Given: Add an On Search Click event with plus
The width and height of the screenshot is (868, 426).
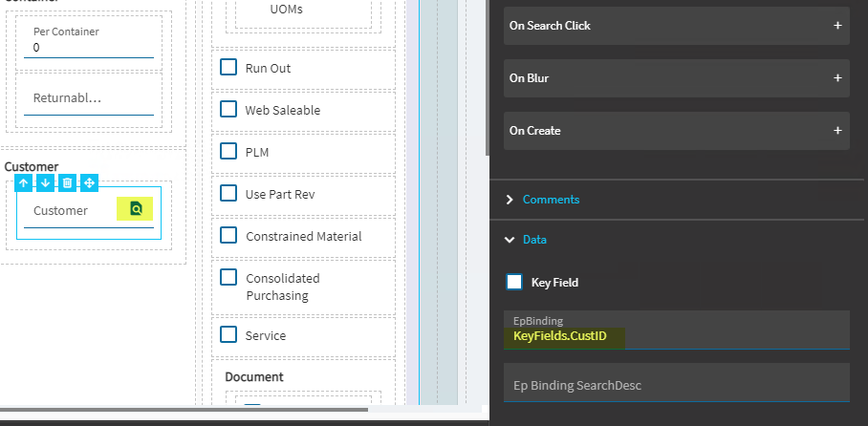Looking at the screenshot, I should click(x=837, y=26).
